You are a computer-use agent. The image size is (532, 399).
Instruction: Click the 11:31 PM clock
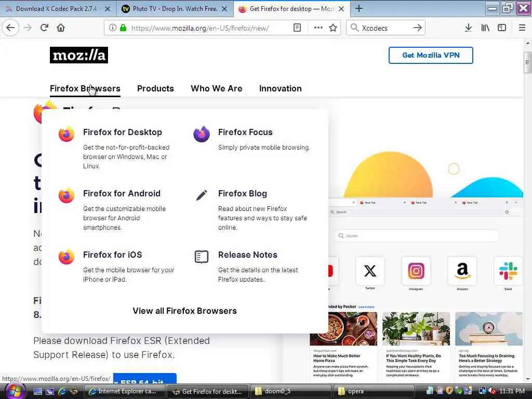(512, 391)
